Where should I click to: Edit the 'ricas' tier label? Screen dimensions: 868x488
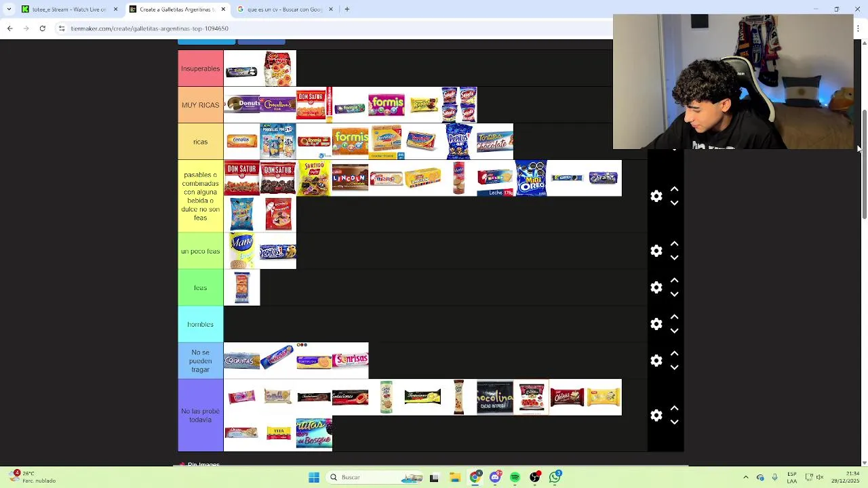tap(201, 142)
